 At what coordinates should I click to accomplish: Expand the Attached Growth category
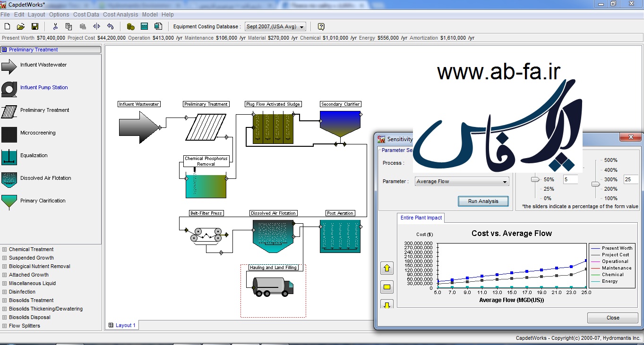29,275
